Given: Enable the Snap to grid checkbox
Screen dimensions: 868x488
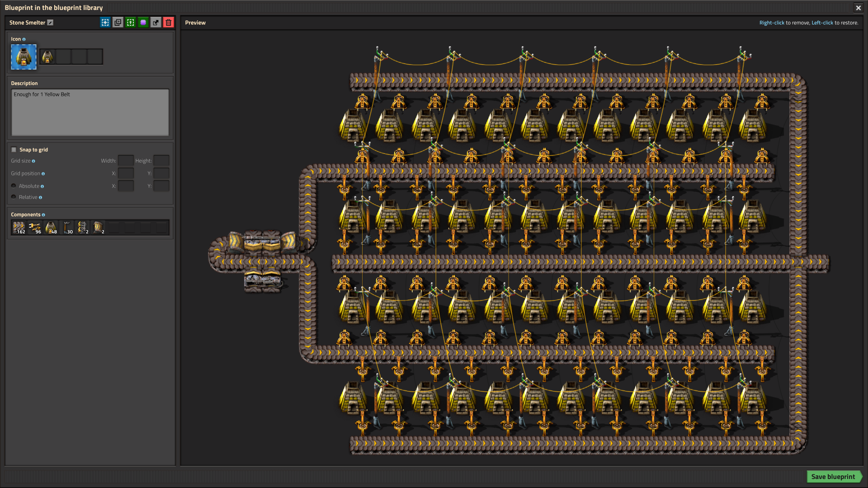Looking at the screenshot, I should click(14, 150).
